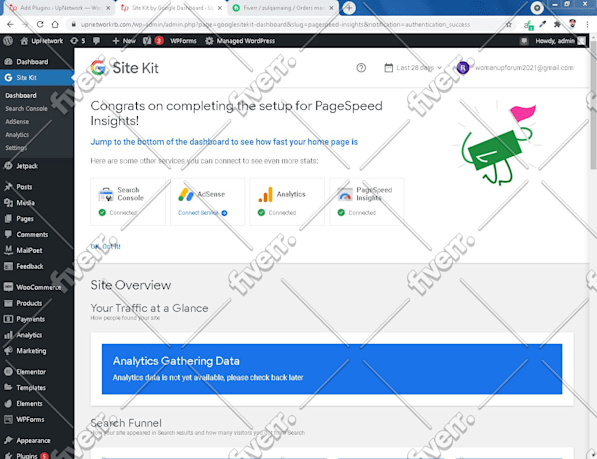Open Chrome three-dot menu
This screenshot has height=459, width=597.
point(587,24)
